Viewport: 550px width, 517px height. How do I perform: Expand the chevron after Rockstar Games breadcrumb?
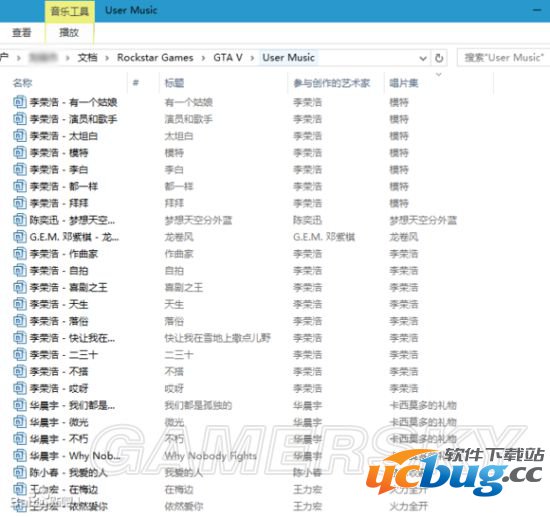click(x=203, y=58)
